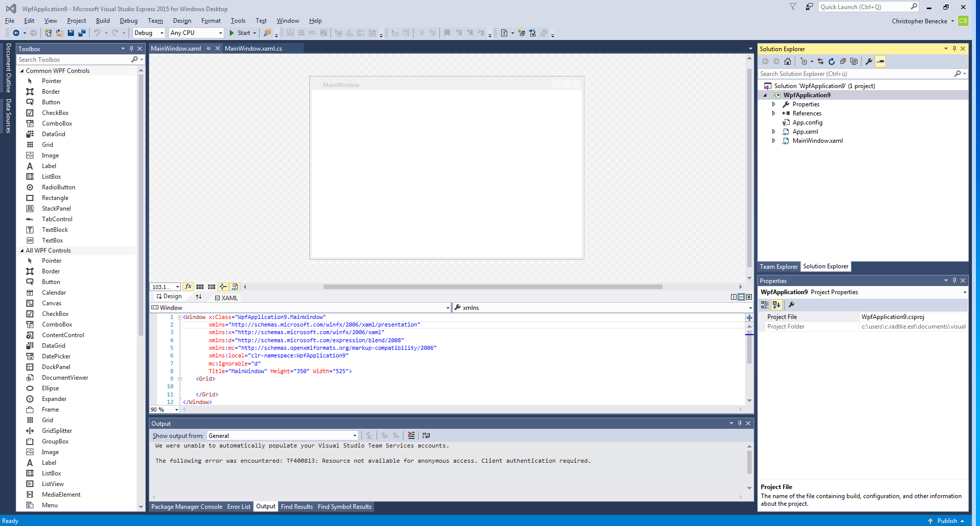The image size is (980, 526).
Task: Click the Undo arrow in the toolbar
Action: (97, 33)
